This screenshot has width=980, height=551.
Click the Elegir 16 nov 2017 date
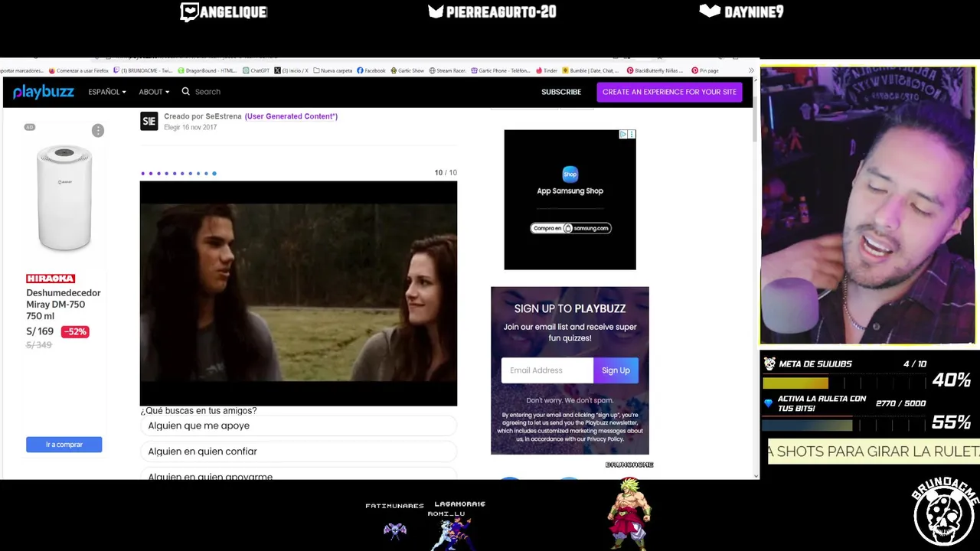pyautogui.click(x=191, y=128)
